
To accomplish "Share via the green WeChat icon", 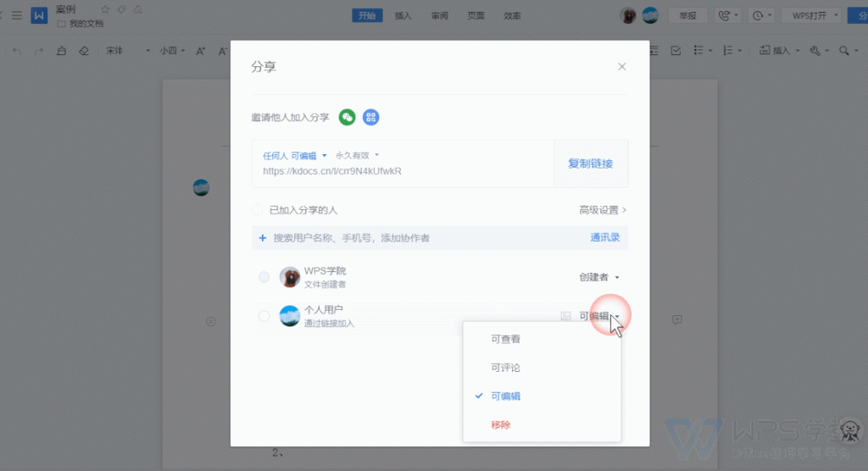I will [x=347, y=117].
